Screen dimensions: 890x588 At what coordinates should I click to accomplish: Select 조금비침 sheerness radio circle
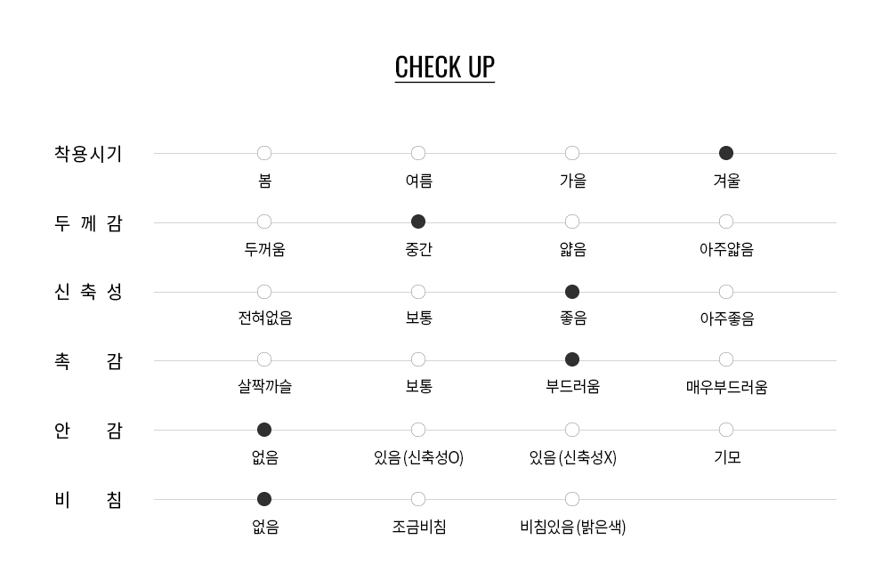[418, 499]
